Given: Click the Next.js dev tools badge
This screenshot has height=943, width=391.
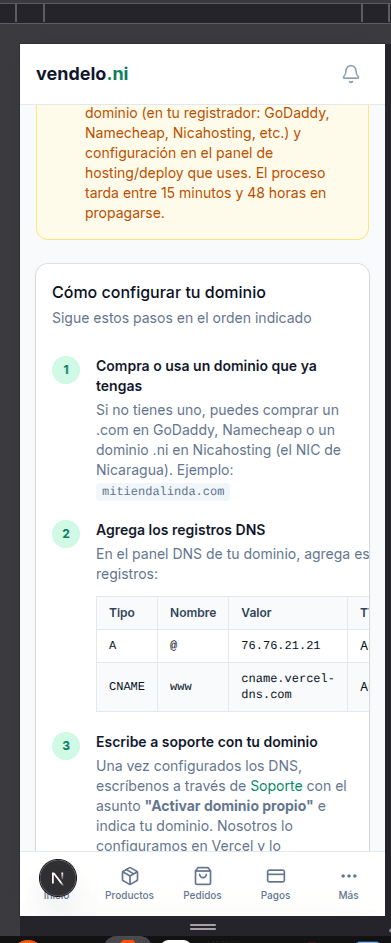Looking at the screenshot, I should pos(58,878).
